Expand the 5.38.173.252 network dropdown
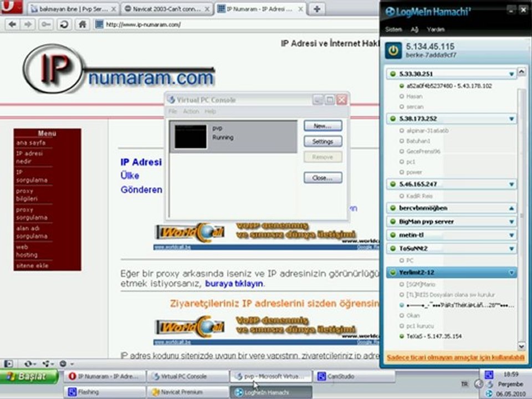Screen dimensions: 532x399 click(511, 119)
